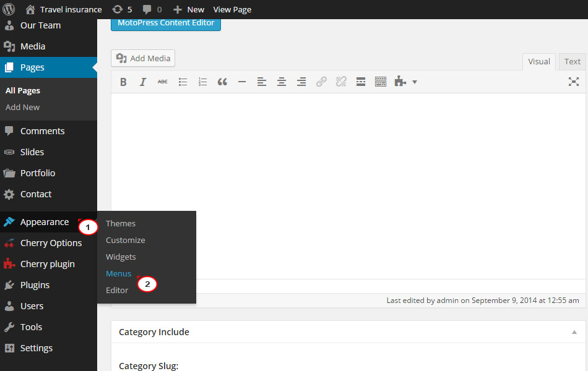Image resolution: width=588 pixels, height=371 pixels.
Task: Apply Blockquote formatting
Action: (222, 82)
